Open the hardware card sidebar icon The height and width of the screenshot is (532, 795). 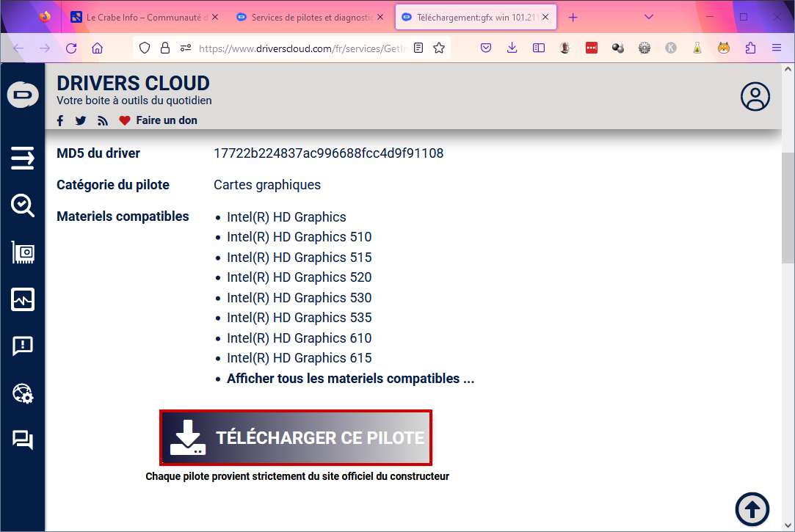(x=22, y=252)
